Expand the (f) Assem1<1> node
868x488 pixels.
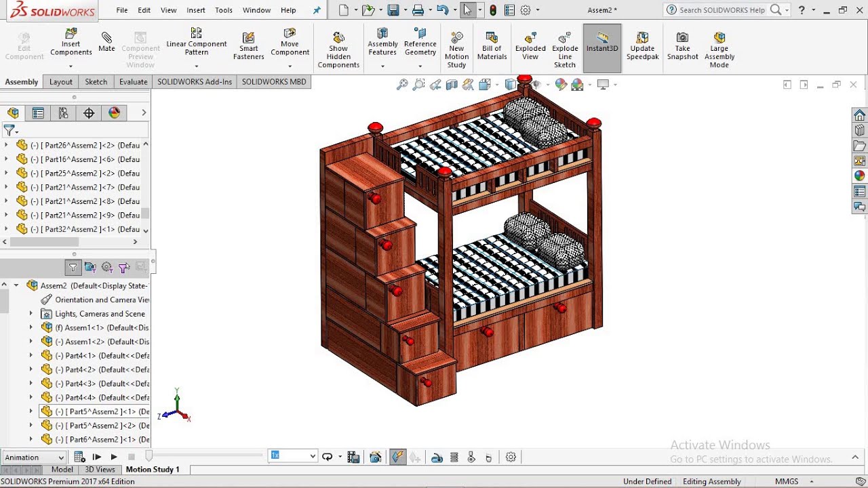[x=31, y=327]
